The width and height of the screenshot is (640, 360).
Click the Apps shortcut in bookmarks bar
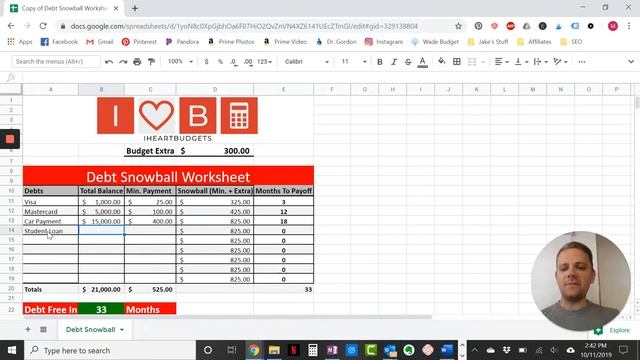coord(20,42)
